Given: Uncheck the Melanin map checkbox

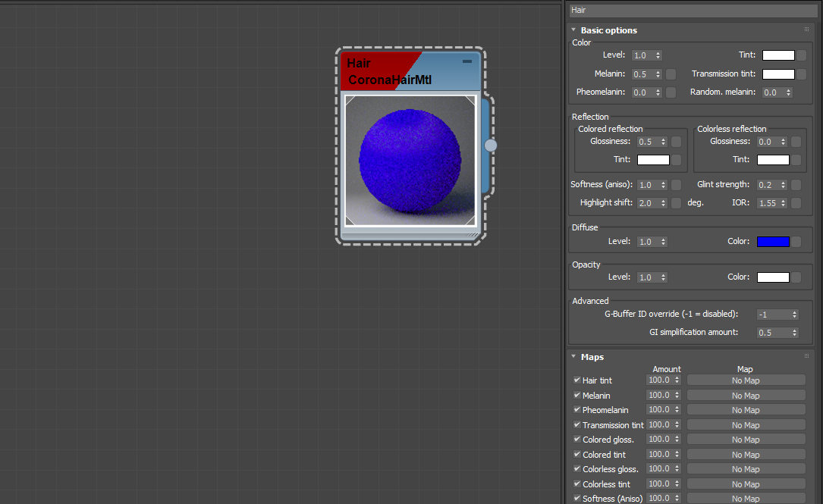Looking at the screenshot, I should (576, 395).
